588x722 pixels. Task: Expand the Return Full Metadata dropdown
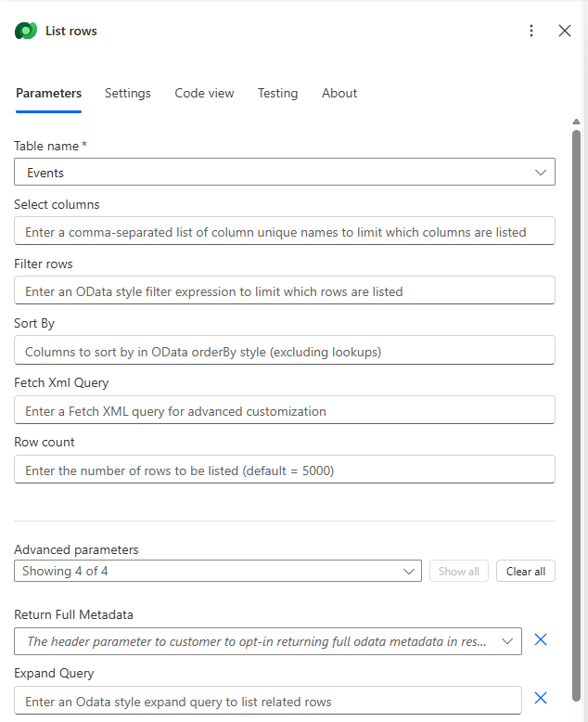tap(268, 641)
